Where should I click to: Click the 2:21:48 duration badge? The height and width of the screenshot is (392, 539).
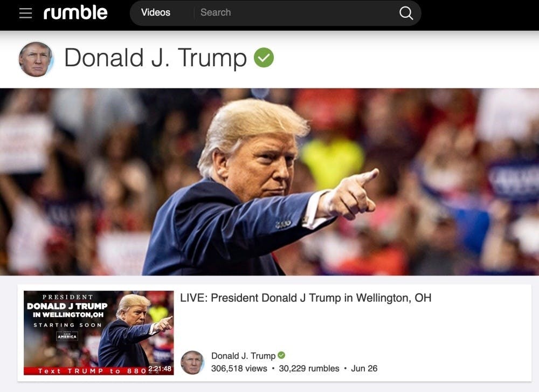click(160, 369)
